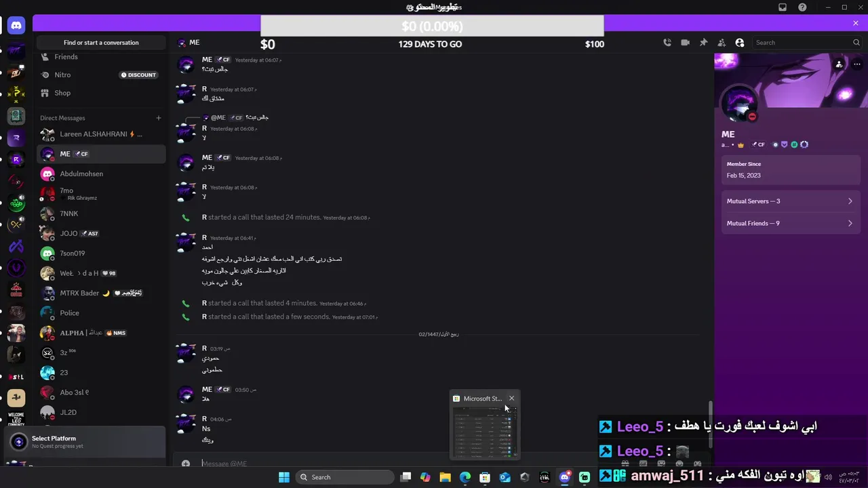Viewport: 868px width, 488px height.
Task: Open DM with Police
Action: 101,313
